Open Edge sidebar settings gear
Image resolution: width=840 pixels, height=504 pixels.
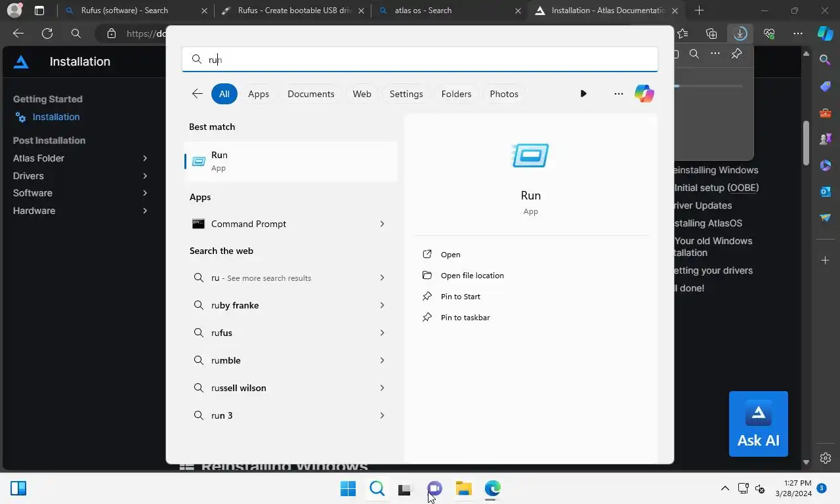click(826, 458)
